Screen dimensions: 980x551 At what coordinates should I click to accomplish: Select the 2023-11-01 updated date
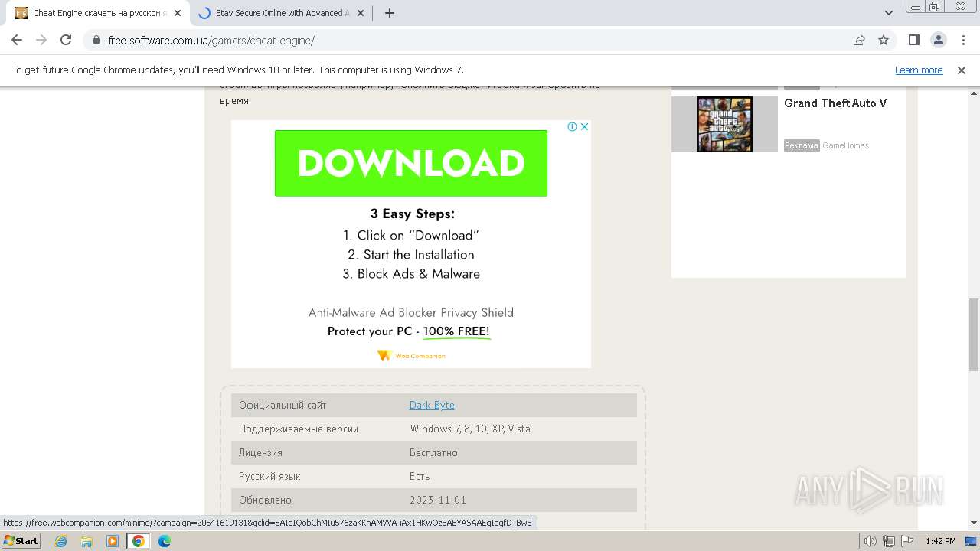tap(438, 500)
